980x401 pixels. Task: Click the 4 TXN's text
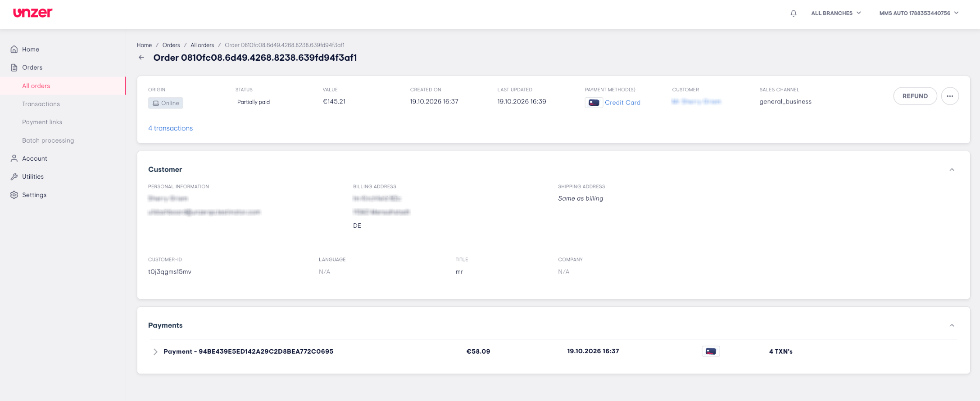tap(780, 351)
